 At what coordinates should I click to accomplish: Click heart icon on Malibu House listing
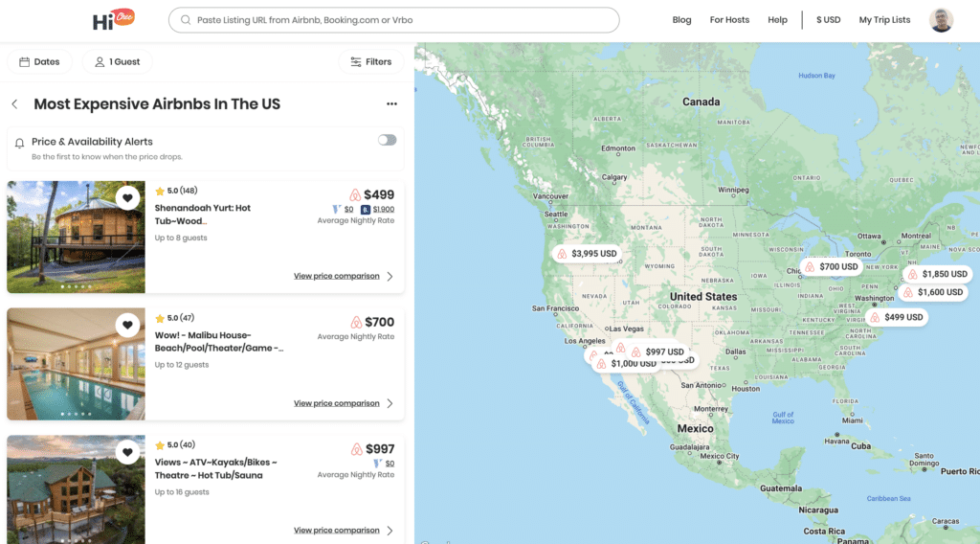[127, 325]
